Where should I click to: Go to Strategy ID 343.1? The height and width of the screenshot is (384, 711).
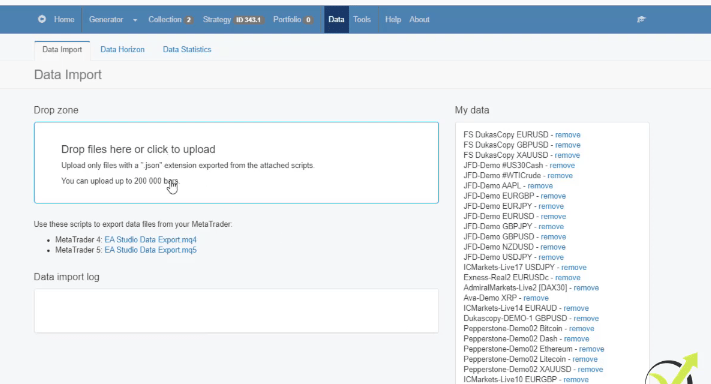[233, 19]
